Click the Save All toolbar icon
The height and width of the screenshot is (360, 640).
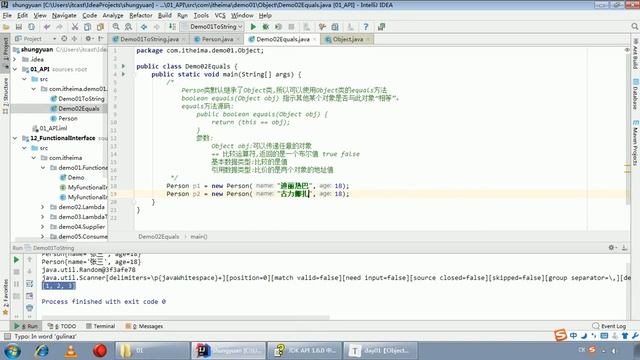[19, 27]
